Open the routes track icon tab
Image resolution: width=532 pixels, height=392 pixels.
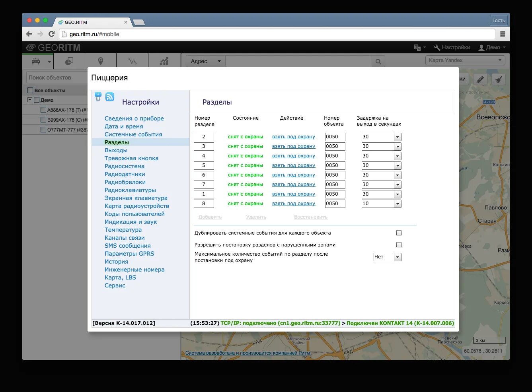[x=133, y=61]
